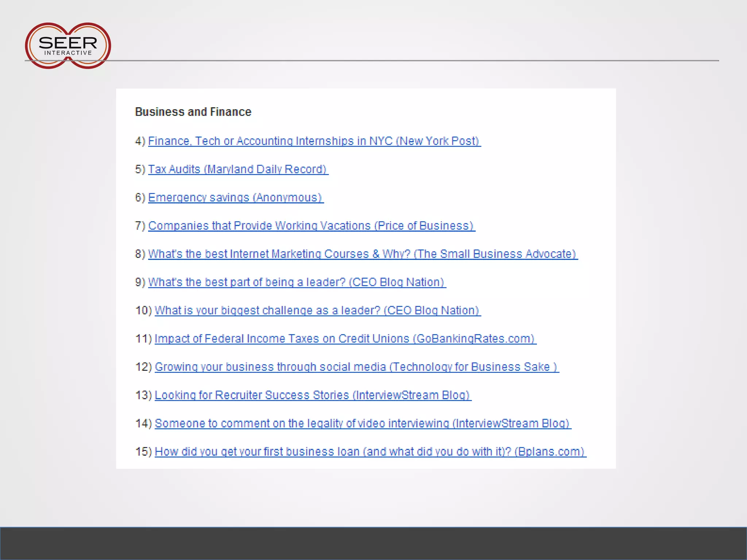The width and height of the screenshot is (747, 560).
Task: Click the INTERACTIVE text in the logo
Action: (x=68, y=53)
